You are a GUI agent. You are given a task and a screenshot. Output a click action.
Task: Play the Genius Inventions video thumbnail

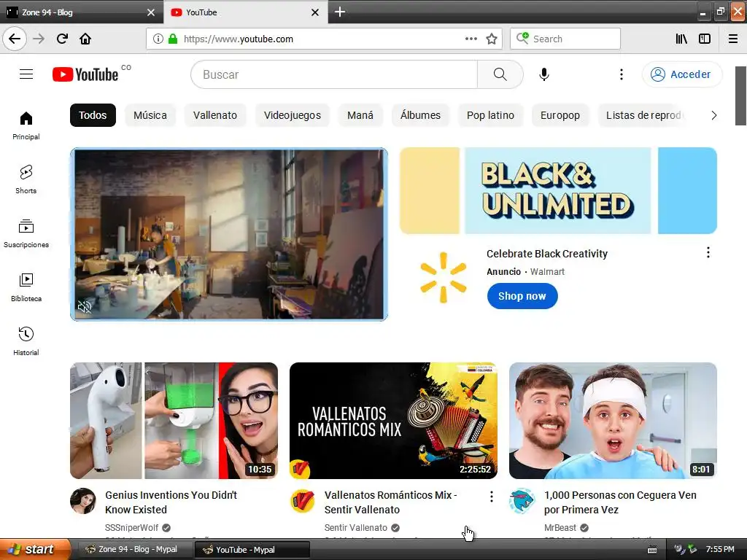(174, 421)
